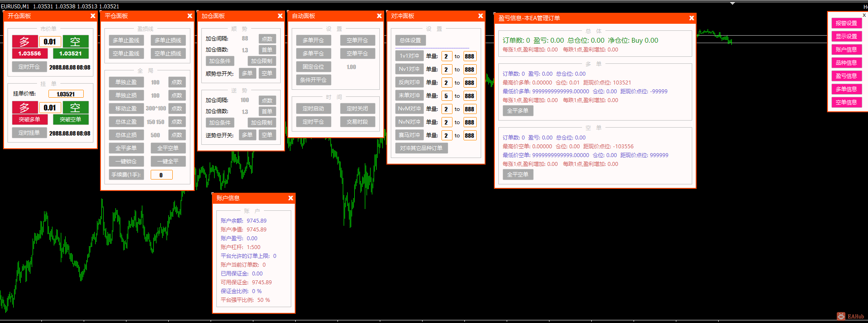The width and height of the screenshot is (868, 323).
Task: Click the 一键全平 button
Action: 168,161
